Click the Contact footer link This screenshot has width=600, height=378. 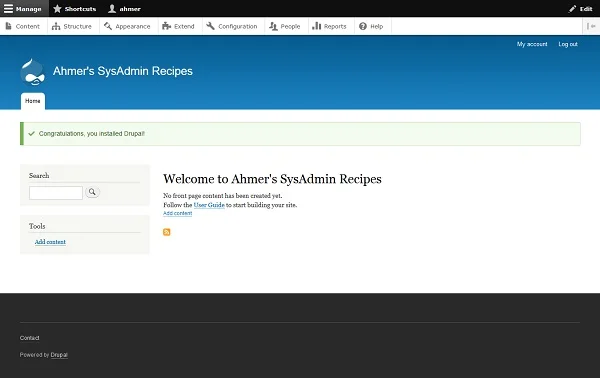(x=29, y=338)
